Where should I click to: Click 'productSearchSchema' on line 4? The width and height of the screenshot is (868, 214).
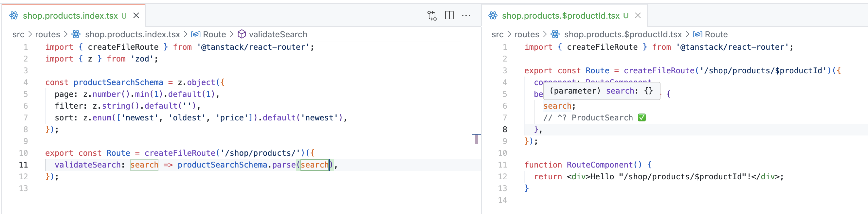118,82
